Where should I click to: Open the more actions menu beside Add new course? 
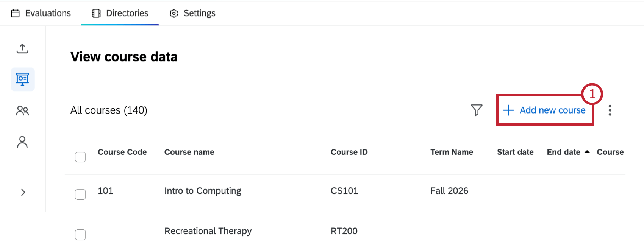(610, 110)
